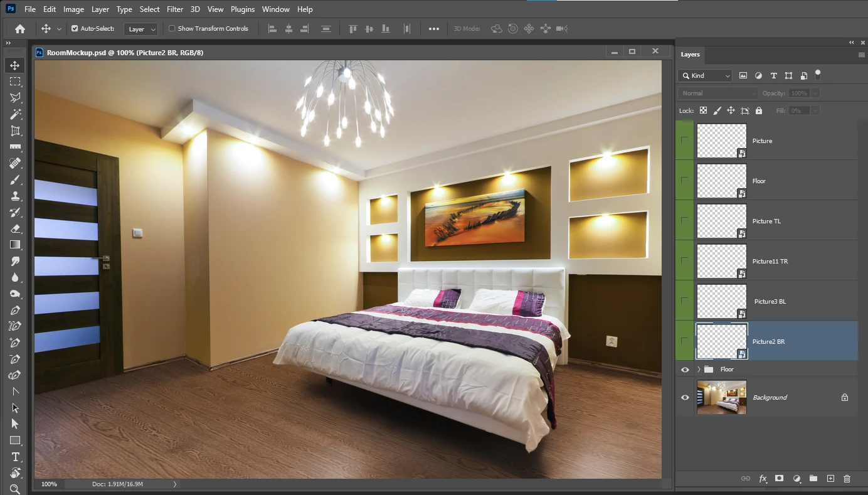Viewport: 868px width, 495px height.
Task: Select the Zoom tool magnifier
Action: (x=15, y=489)
